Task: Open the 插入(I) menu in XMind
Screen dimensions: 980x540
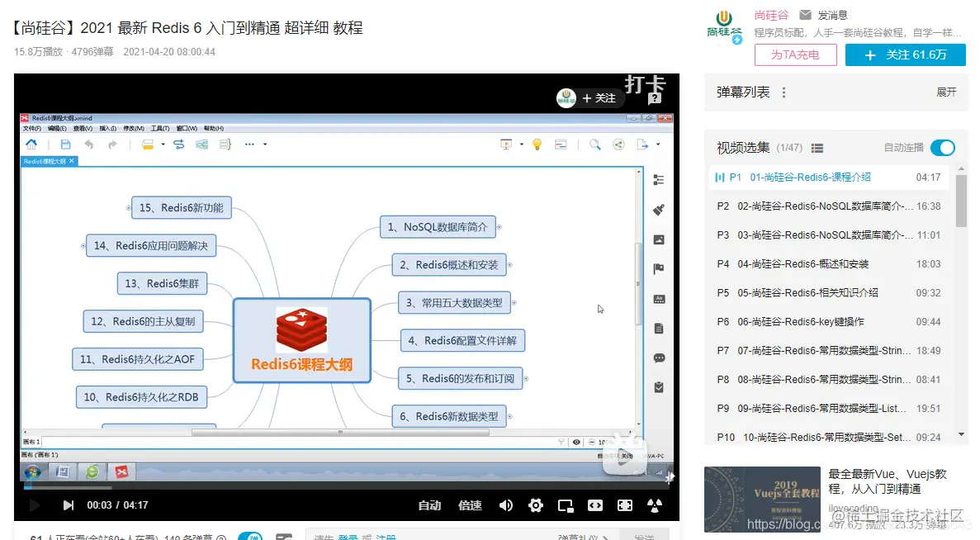Action: (x=107, y=128)
